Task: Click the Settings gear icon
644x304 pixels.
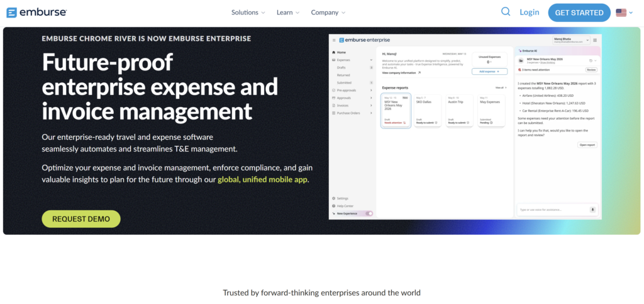Action: point(333,198)
